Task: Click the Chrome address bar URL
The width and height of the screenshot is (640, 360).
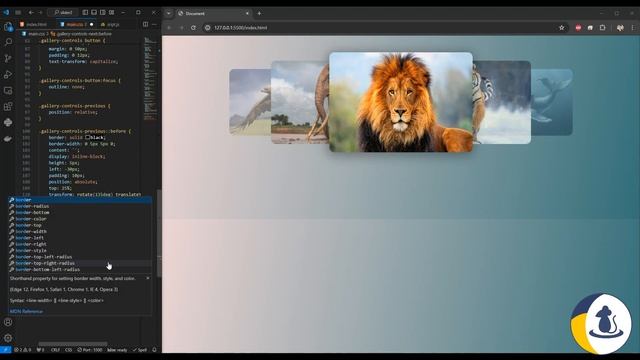Action: (x=241, y=28)
